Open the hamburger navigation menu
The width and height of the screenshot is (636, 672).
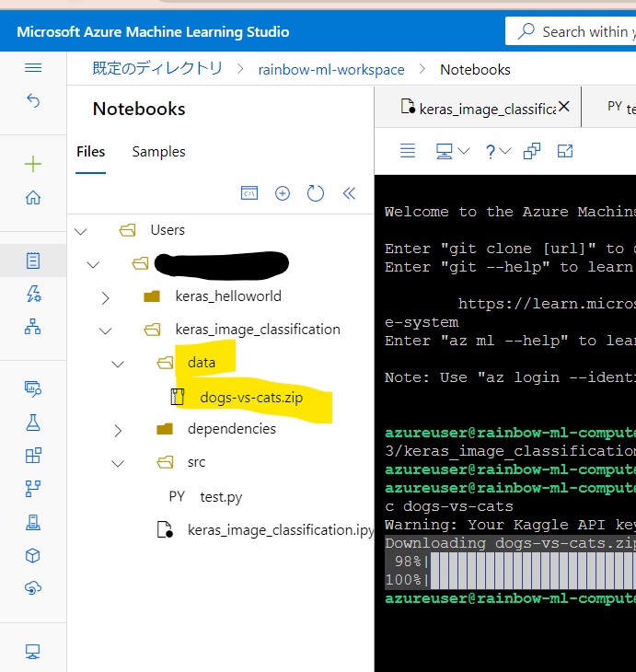click(x=33, y=68)
